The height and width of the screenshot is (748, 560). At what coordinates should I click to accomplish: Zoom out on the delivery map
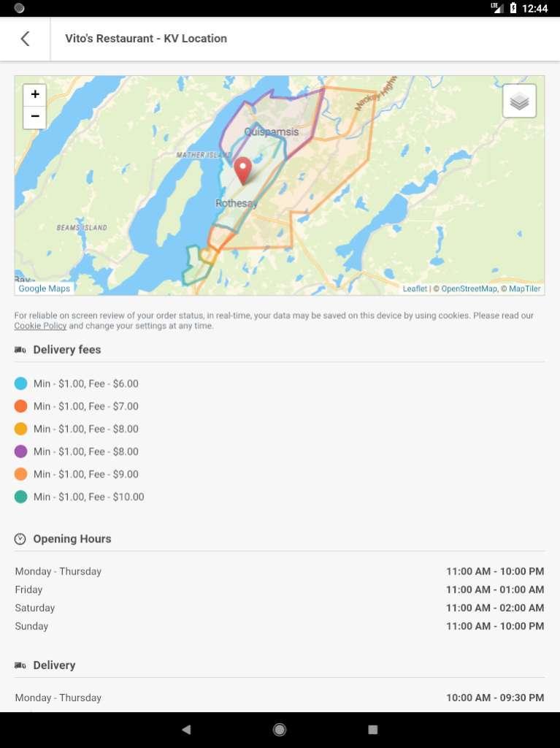(35, 117)
